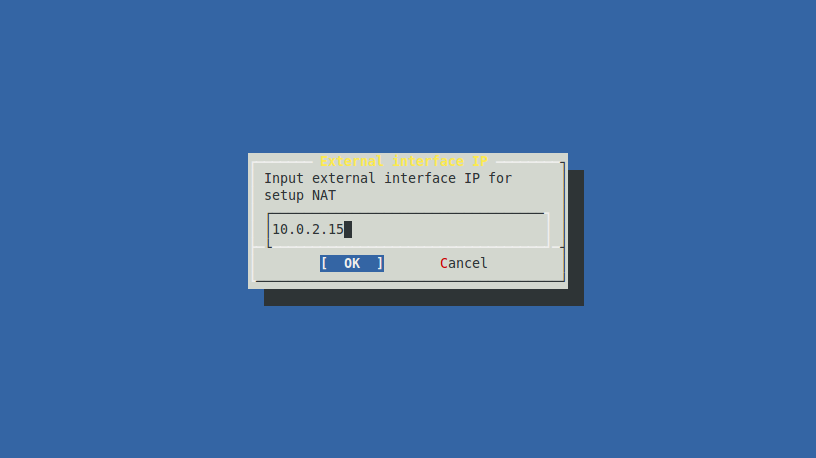The width and height of the screenshot is (816, 458).
Task: Click inside the external IP input field
Action: click(408, 230)
